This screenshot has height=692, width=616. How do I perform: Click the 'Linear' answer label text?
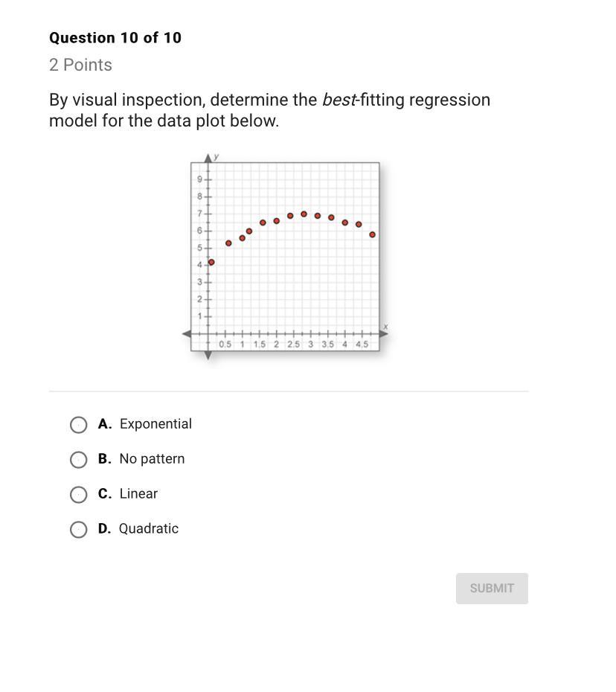[138, 494]
